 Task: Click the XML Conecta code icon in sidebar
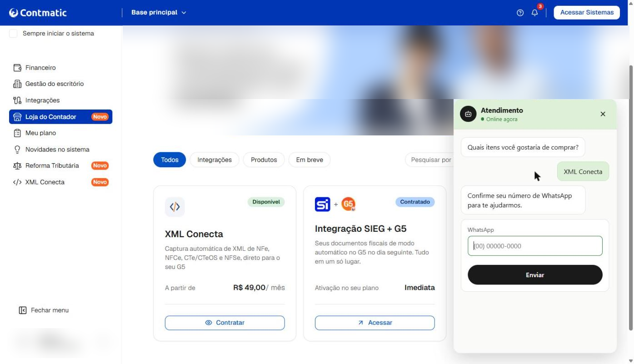tap(18, 182)
